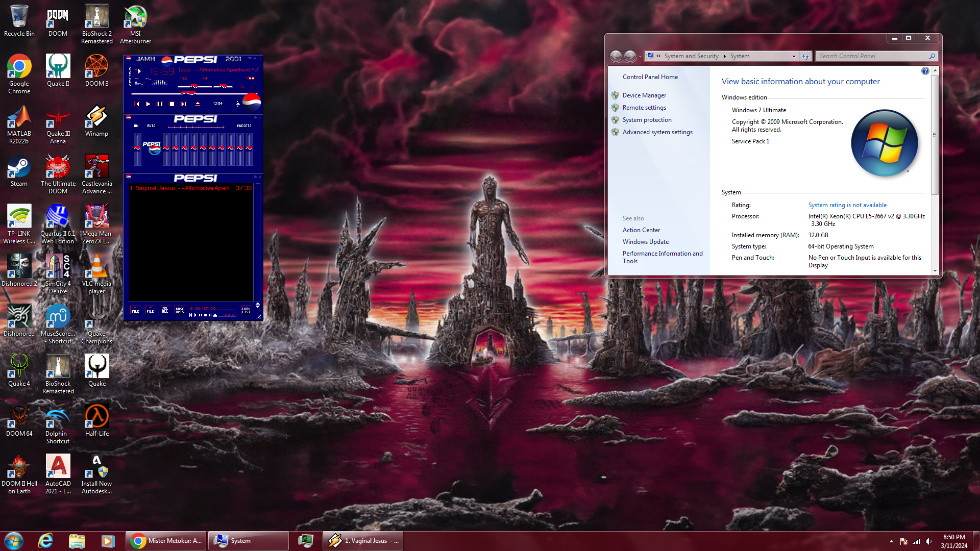980x551 pixels.
Task: Open Windows Update under See also
Action: point(645,242)
